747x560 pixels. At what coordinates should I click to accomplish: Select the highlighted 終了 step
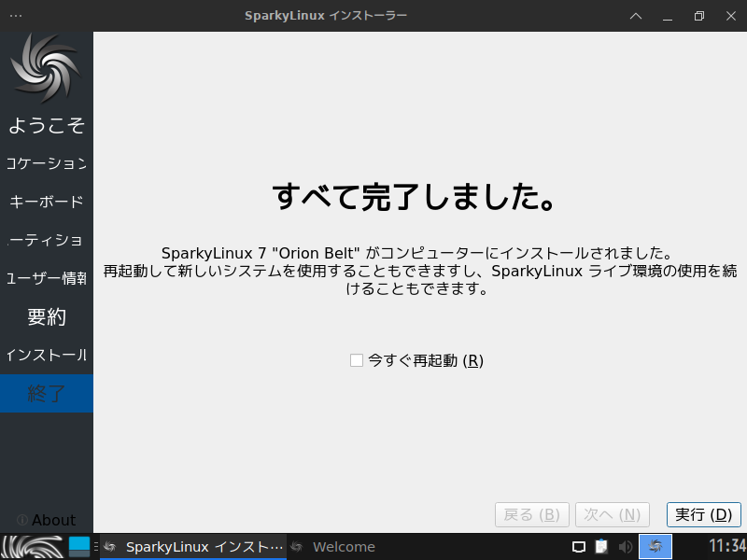click(47, 393)
